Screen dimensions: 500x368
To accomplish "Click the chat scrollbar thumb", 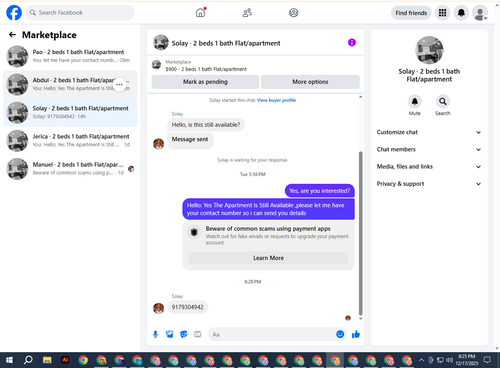I will click(360, 233).
